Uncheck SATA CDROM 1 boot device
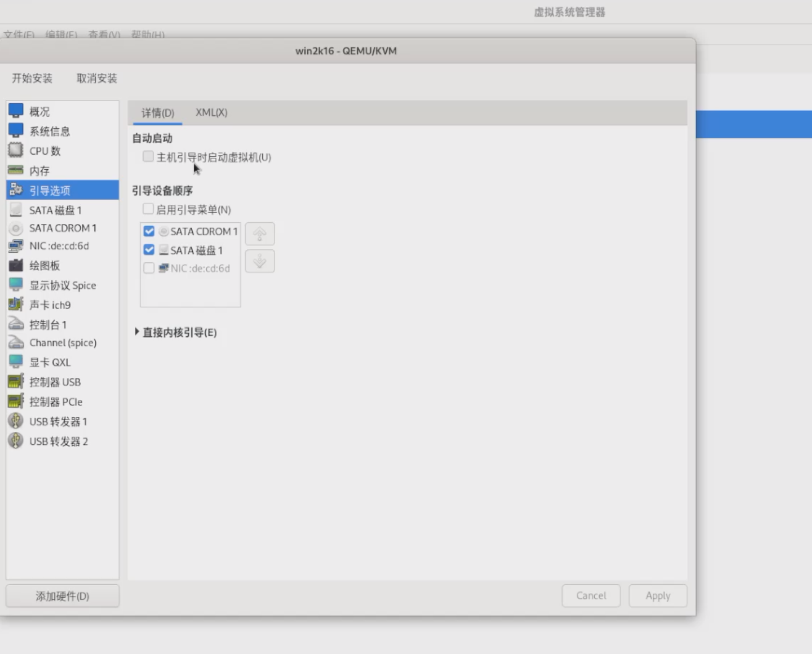 [149, 231]
